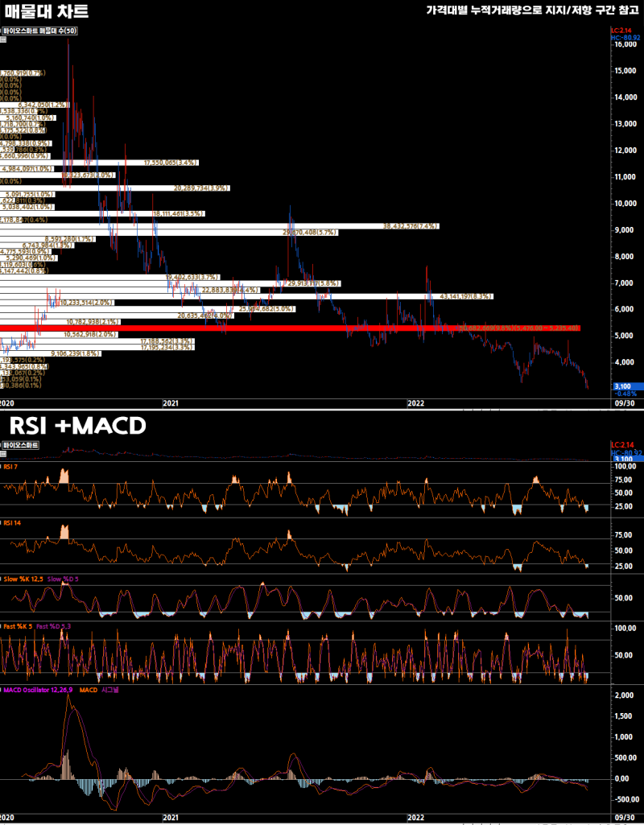Click the 10,562,918(2.0%) volume bar
Viewport: 644px width, 825px height.
tap(59, 335)
